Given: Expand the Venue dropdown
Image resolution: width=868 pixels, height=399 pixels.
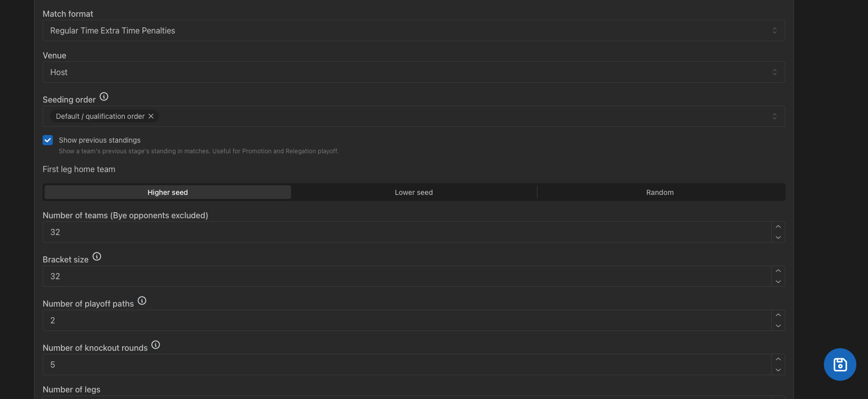Looking at the screenshot, I should point(413,72).
